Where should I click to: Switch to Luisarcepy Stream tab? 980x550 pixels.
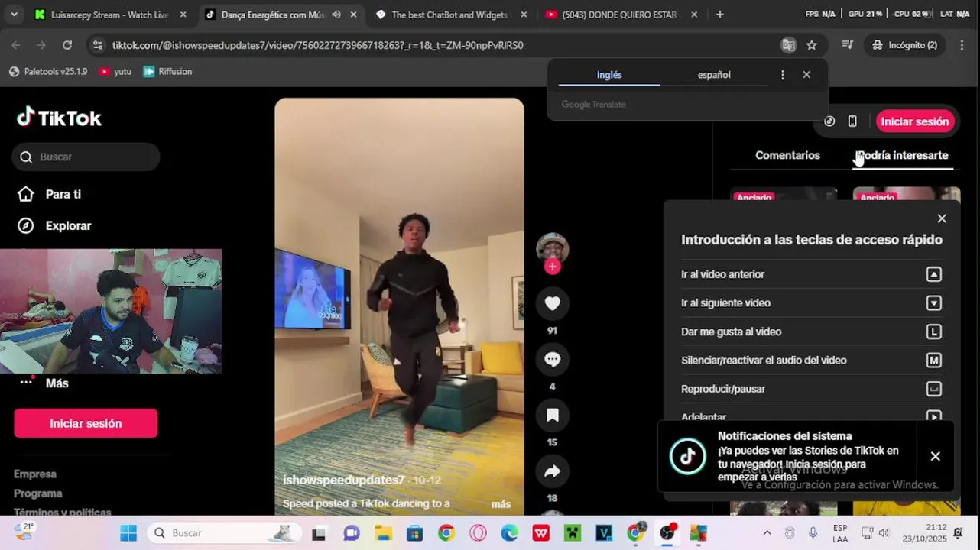[110, 15]
